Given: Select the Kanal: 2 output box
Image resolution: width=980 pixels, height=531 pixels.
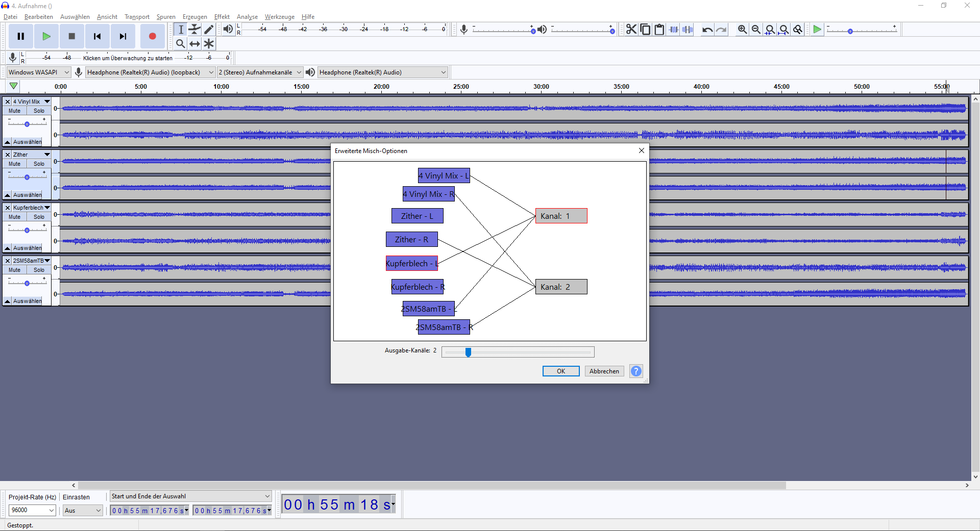Looking at the screenshot, I should pos(561,287).
